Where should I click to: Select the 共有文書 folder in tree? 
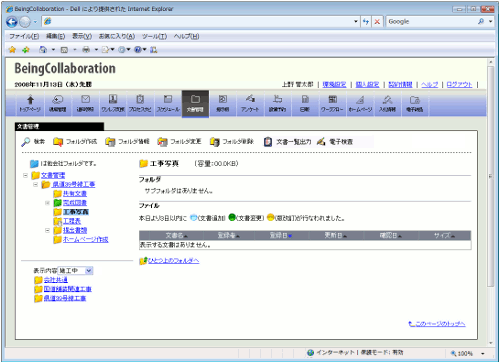point(75,194)
